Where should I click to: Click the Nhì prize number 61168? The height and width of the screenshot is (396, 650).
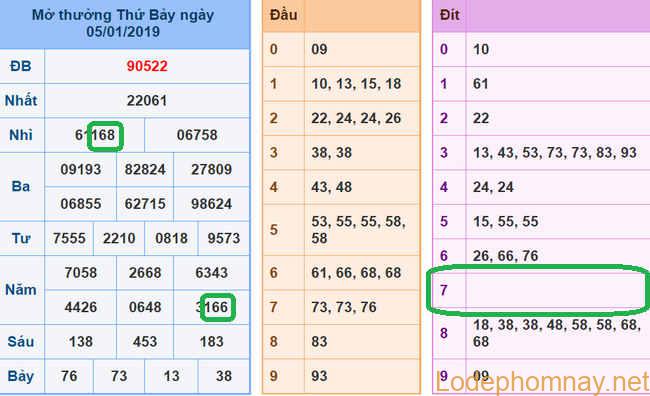coord(95,135)
